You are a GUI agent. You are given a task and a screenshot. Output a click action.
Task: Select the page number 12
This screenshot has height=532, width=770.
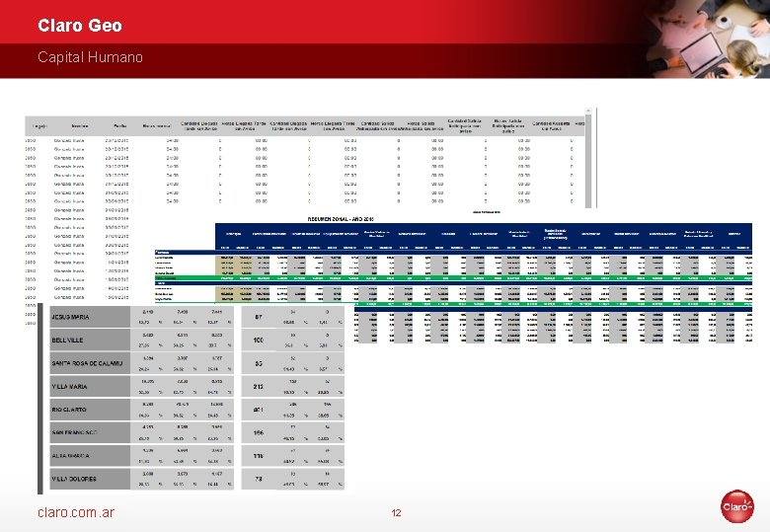[x=396, y=513]
